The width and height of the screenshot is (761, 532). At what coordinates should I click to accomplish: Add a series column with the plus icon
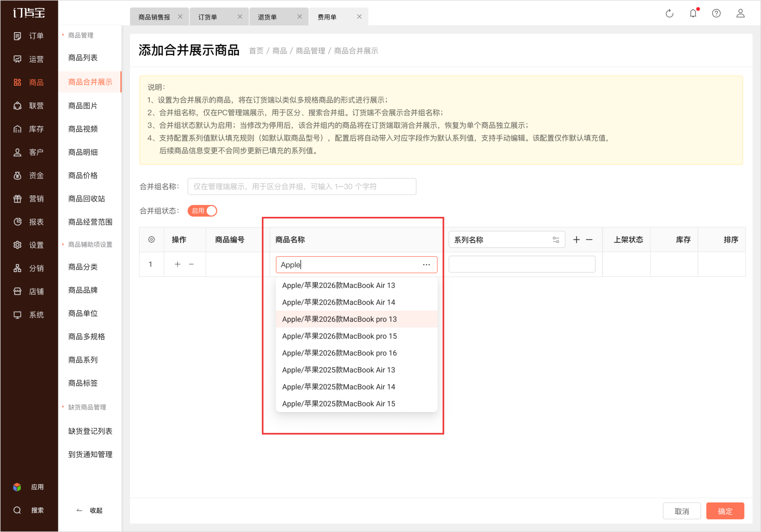[x=576, y=240]
